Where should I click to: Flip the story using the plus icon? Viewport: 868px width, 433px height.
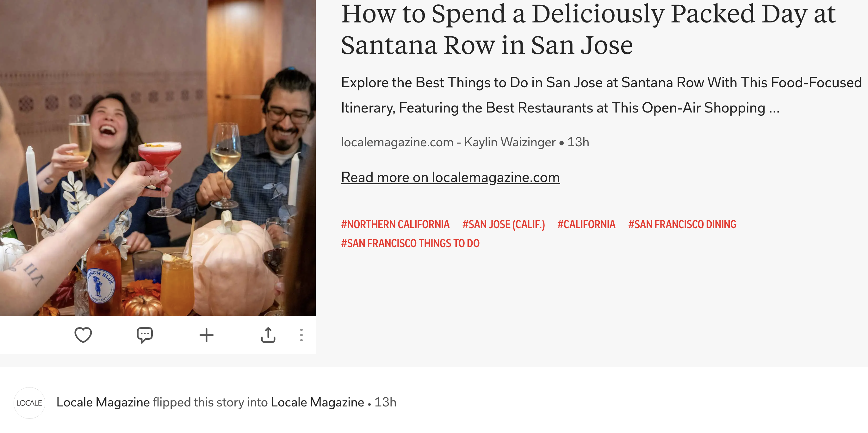207,335
